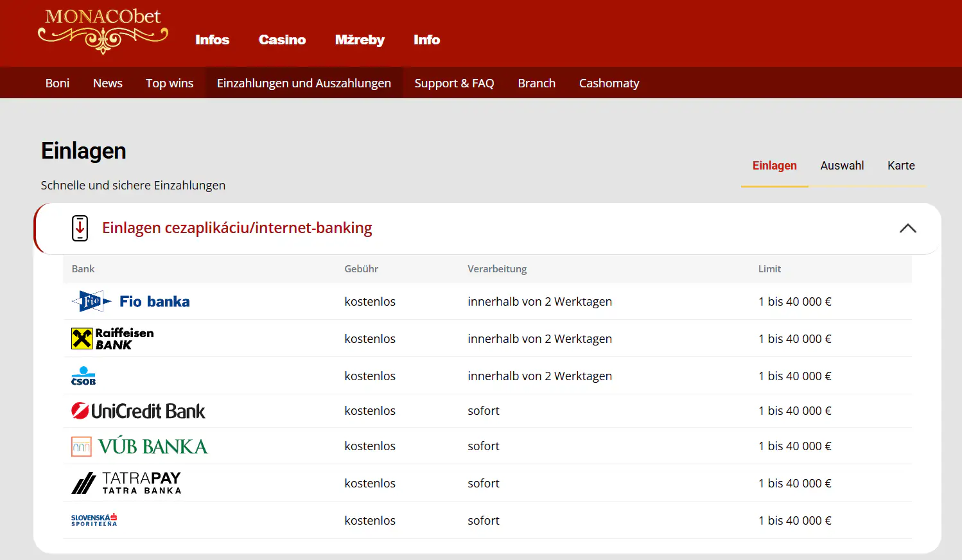Open the Mžreby main menu
The width and height of the screenshot is (962, 560).
pyautogui.click(x=360, y=40)
